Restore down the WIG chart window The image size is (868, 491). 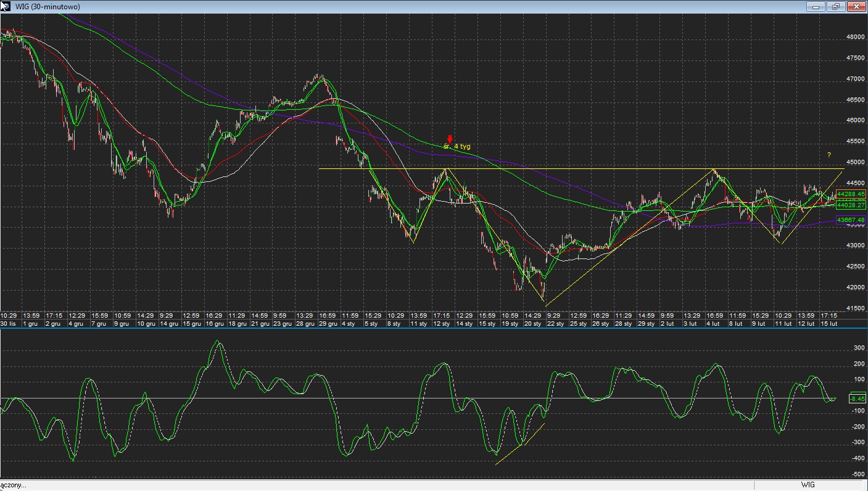(x=836, y=7)
